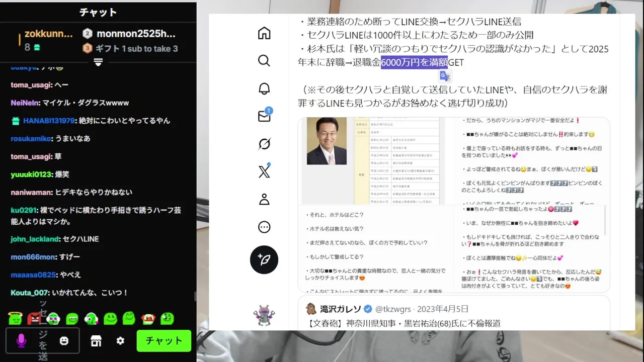Pick the winking headphones emote with pink
The height and width of the screenshot is (362, 644).
click(91, 318)
